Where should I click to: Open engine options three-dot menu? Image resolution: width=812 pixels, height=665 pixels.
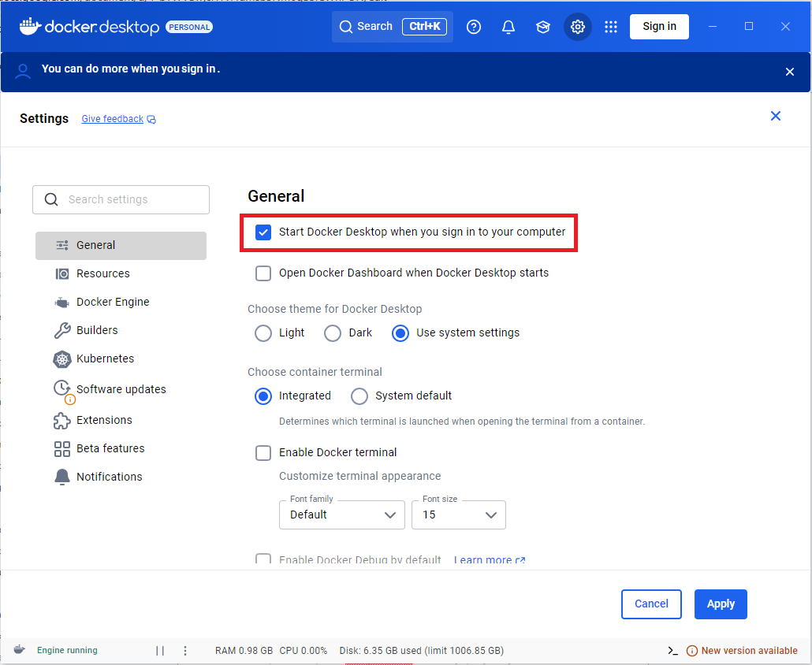[x=185, y=651]
